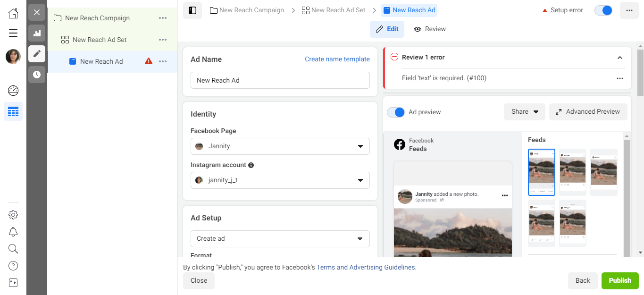The image size is (644, 295).
Task: Open search from the left sidebar
Action: (13, 248)
